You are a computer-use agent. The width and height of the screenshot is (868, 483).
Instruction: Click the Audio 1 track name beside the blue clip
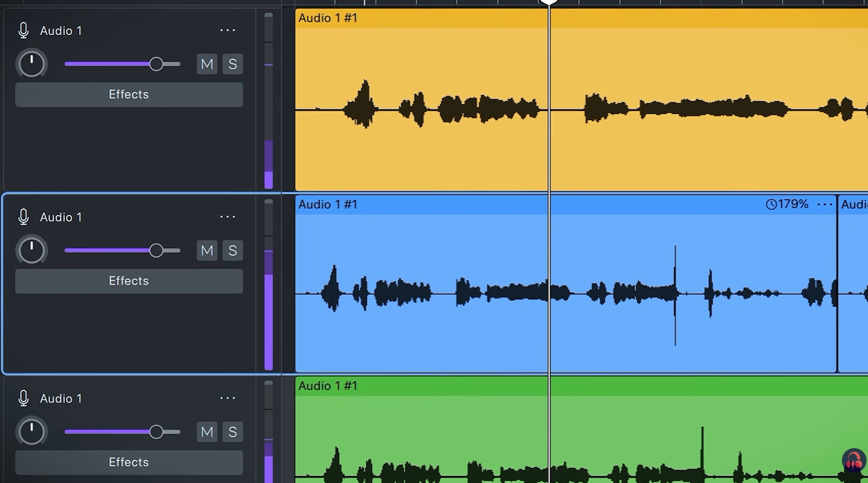(61, 217)
